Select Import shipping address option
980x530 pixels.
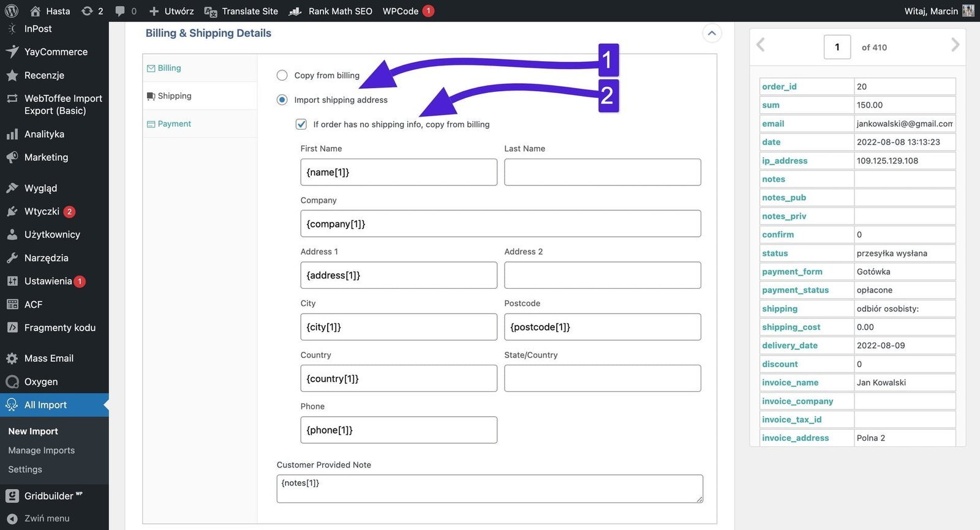pos(282,100)
